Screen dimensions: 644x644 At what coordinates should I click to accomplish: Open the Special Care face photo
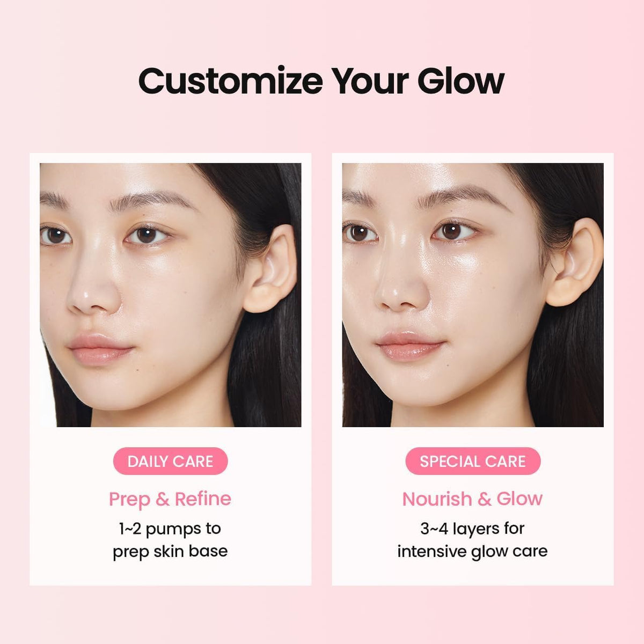click(x=473, y=295)
